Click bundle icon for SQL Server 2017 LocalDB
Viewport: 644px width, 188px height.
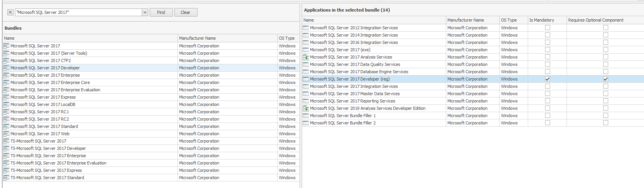(6, 104)
